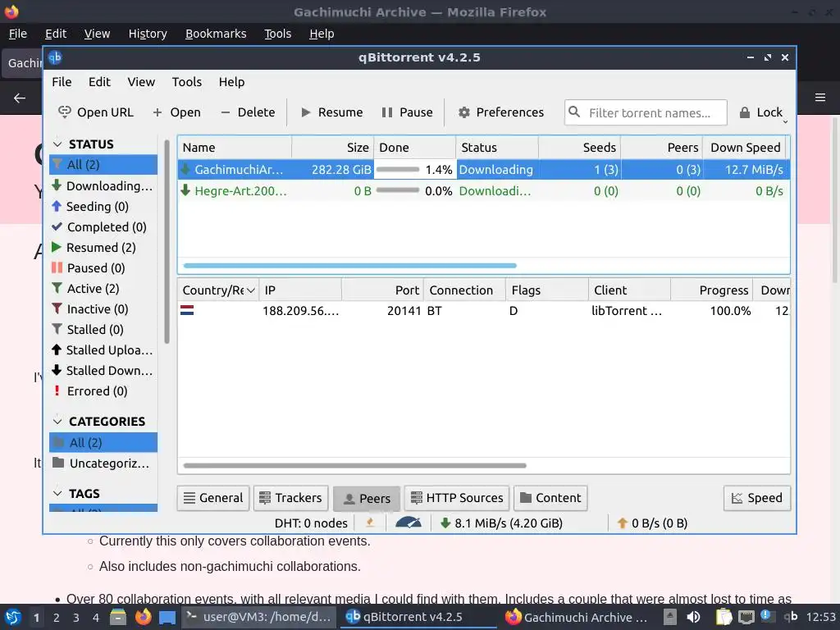The width and height of the screenshot is (840, 630).
Task: Switch to HTTP Sources tab
Action: tap(457, 498)
